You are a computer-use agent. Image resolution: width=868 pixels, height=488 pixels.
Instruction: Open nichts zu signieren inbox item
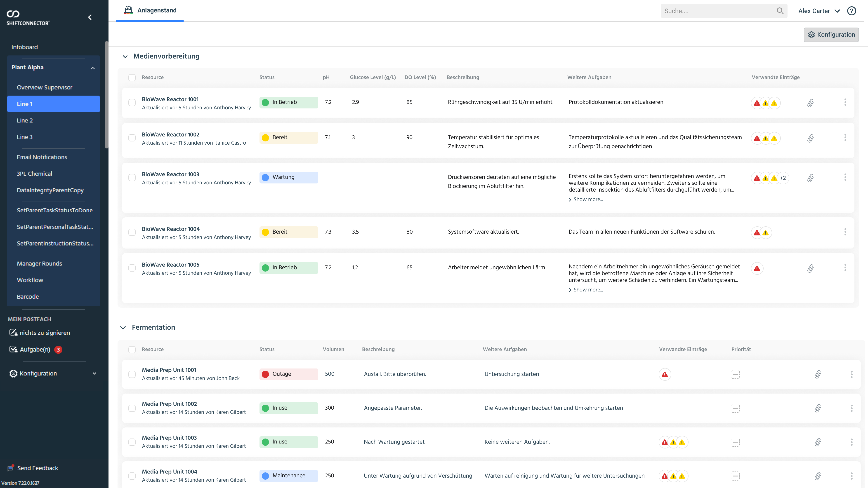40,333
